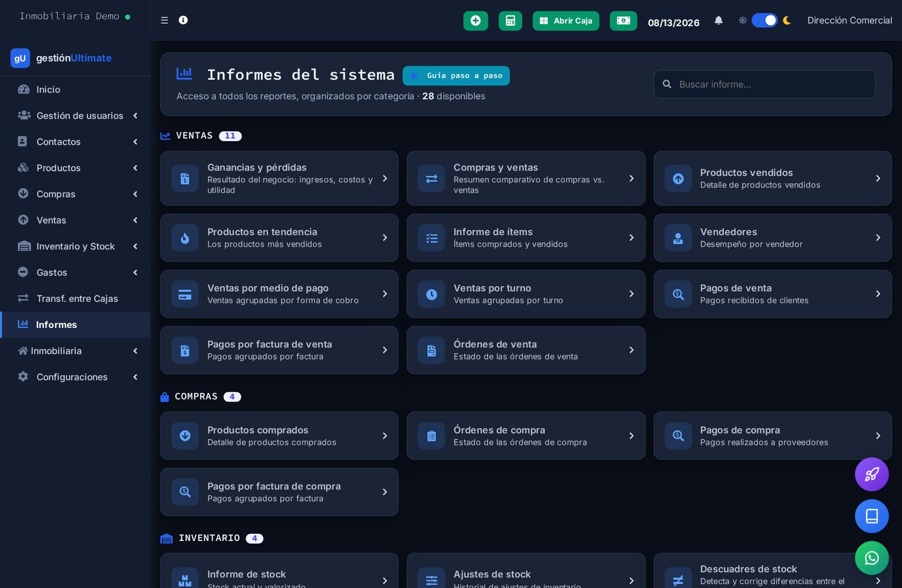Click the flame icon of Productos en tendencia
The width and height of the screenshot is (902, 588).
click(x=185, y=238)
